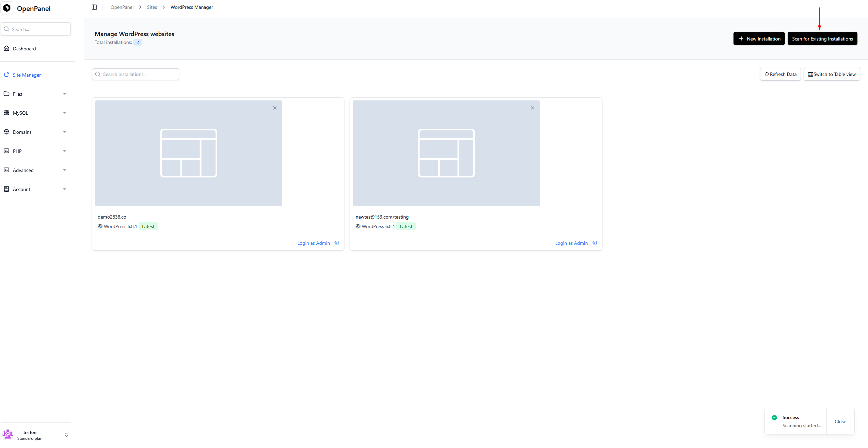Click the OpenPanel breadcrumb link
Screen dimensions: 868x448
point(122,7)
